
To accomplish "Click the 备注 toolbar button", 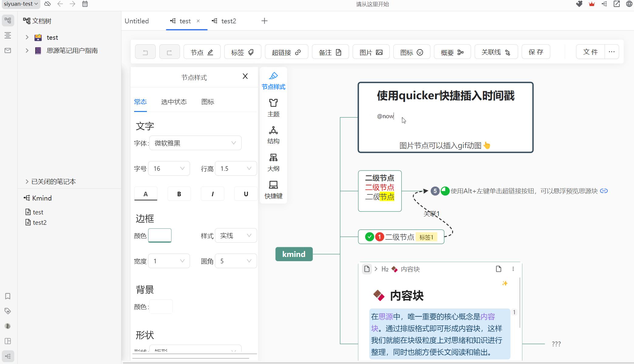I will [x=330, y=52].
